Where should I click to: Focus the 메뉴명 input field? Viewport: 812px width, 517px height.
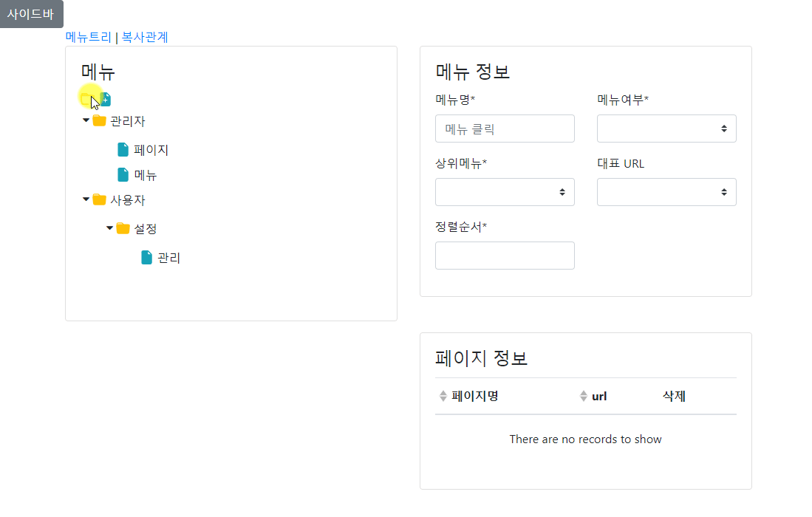pos(505,129)
